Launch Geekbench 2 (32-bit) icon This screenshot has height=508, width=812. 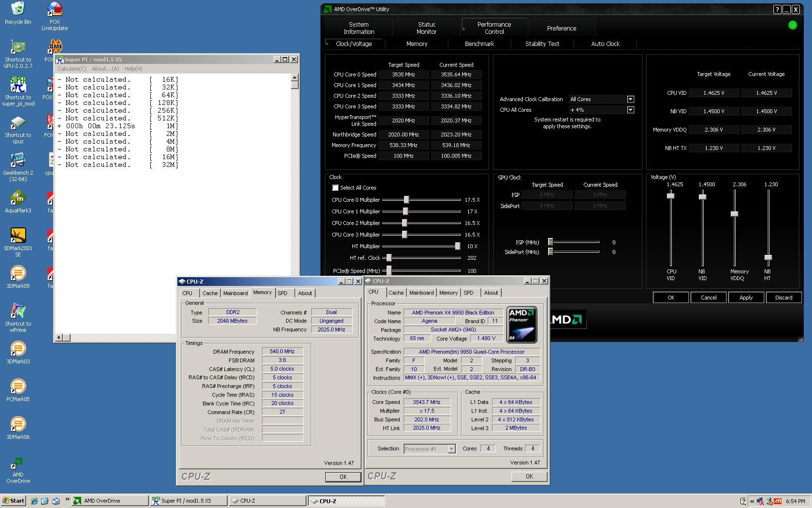point(18,167)
